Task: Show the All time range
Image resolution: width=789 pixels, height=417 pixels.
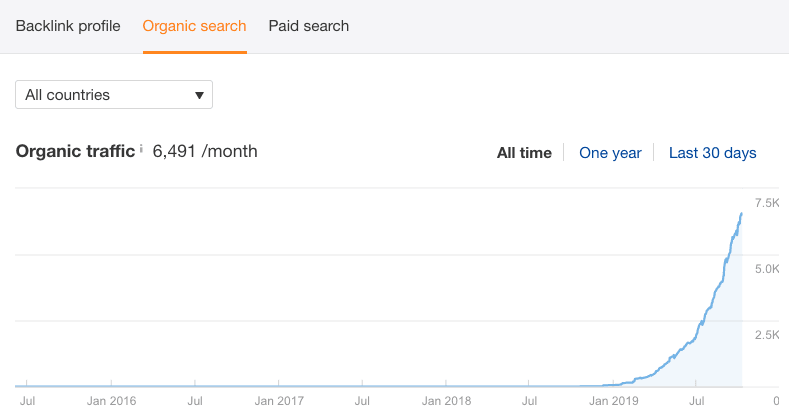Action: 524,153
